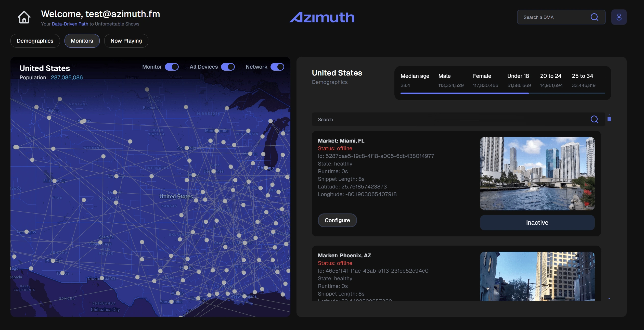Disable the All Devices toggle
Viewport: 644px width, 330px height.
228,67
